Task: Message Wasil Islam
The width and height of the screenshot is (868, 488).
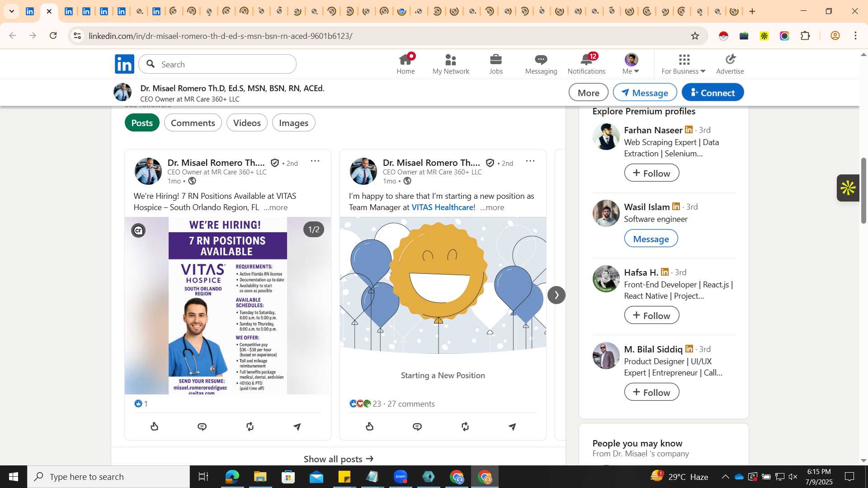Action: pos(651,239)
